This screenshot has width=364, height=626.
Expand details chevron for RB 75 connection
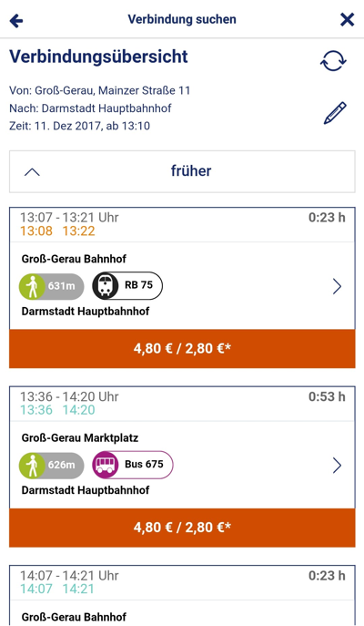tap(337, 286)
